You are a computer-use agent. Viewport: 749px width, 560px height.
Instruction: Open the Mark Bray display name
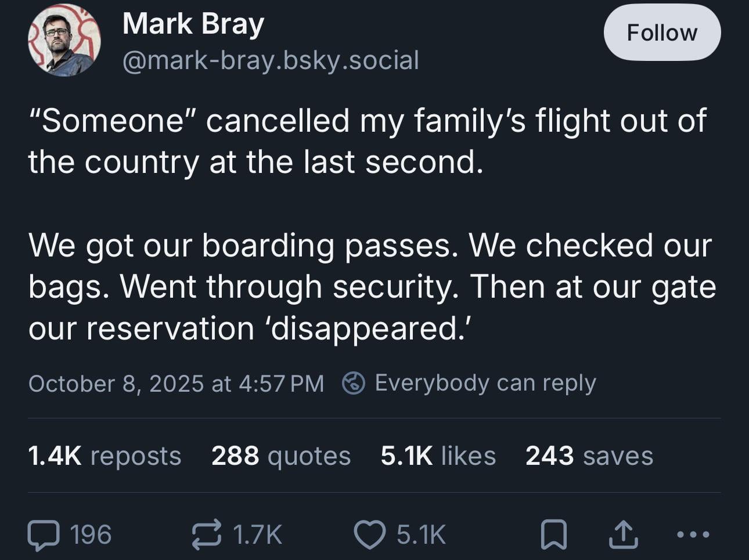click(193, 24)
